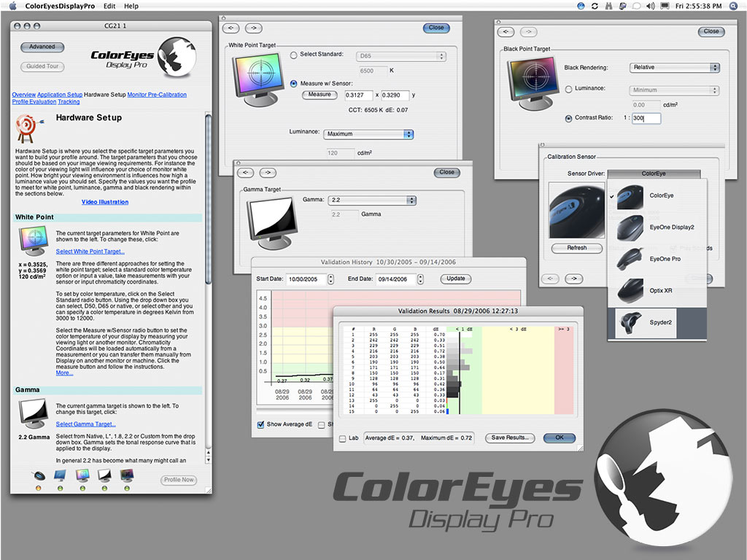This screenshot has width=747, height=560.
Task: Click the gamma monitor icon in the Gamma section
Action: pyautogui.click(x=34, y=414)
